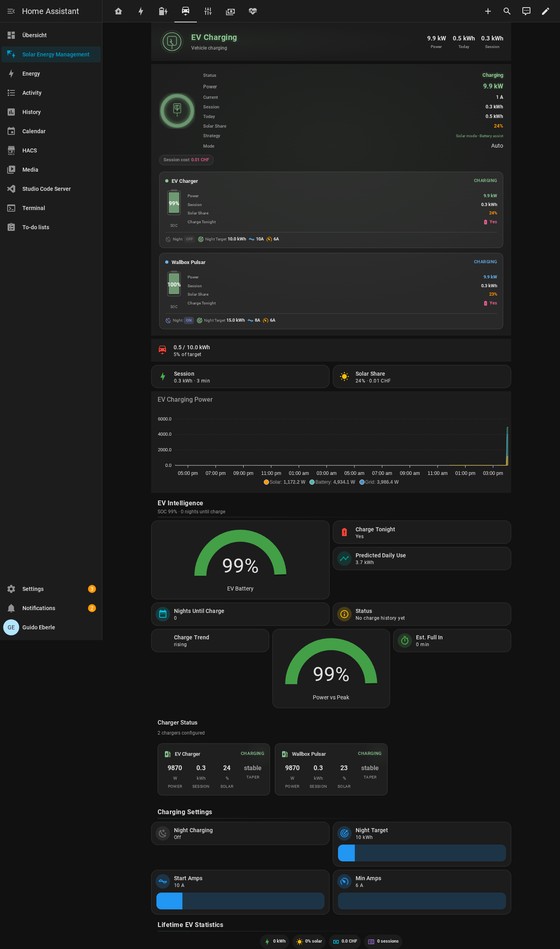Open the money cost tab
The height and width of the screenshot is (949, 560).
pos(230,11)
